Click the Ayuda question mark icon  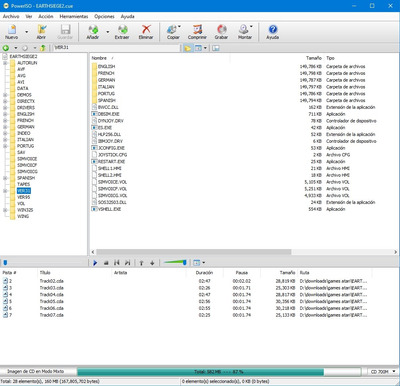tap(273, 30)
